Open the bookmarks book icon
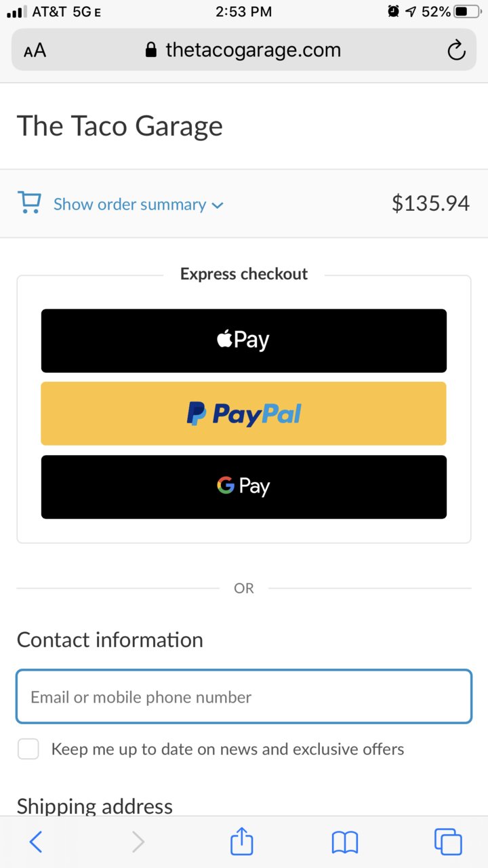The width and height of the screenshot is (488, 868). point(345,842)
